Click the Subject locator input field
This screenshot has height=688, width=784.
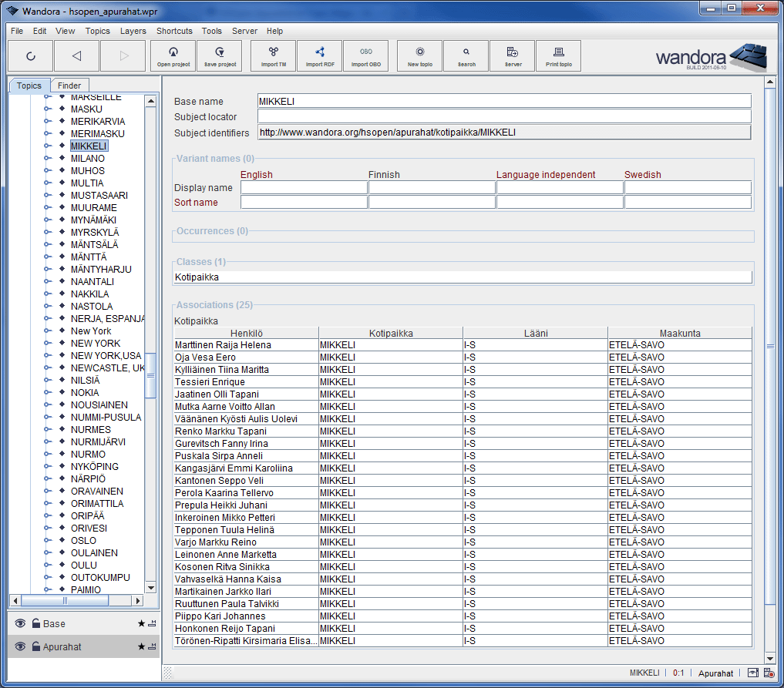[x=504, y=116]
